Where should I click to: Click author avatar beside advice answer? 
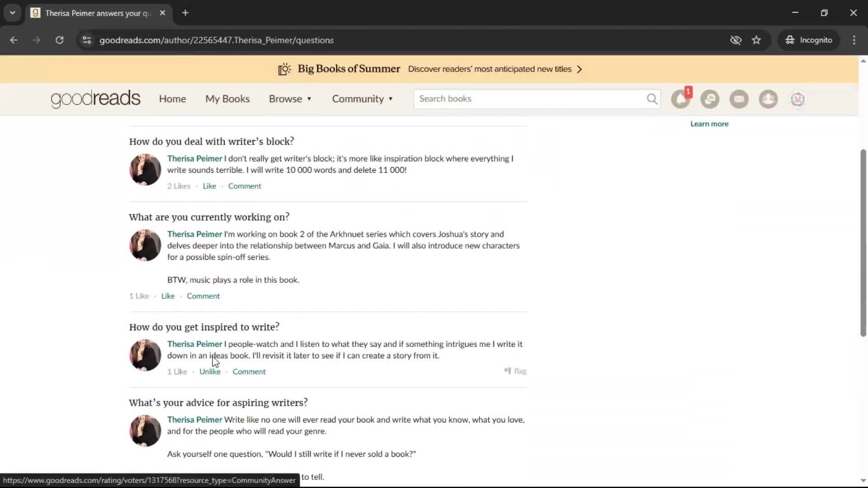[145, 430]
